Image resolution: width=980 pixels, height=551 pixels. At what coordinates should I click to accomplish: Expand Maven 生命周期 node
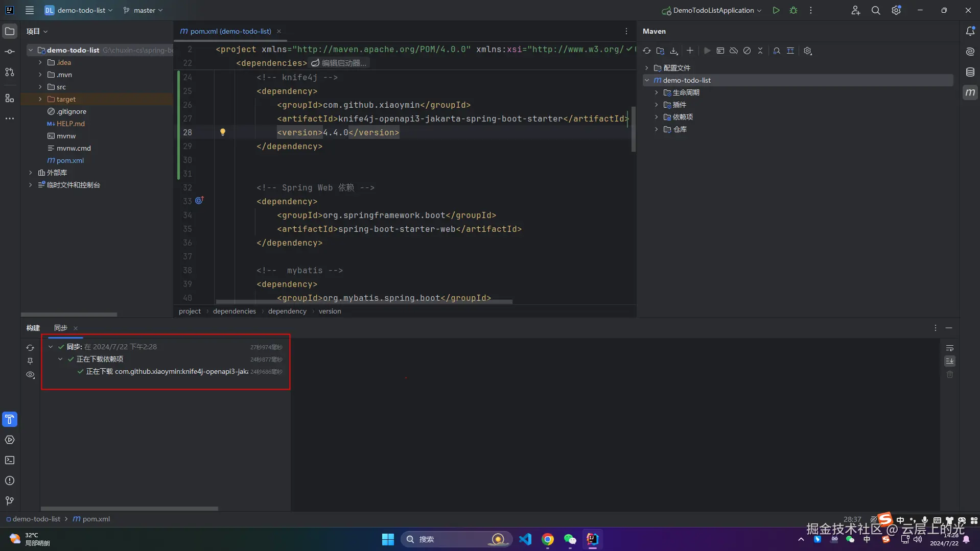[x=657, y=92]
